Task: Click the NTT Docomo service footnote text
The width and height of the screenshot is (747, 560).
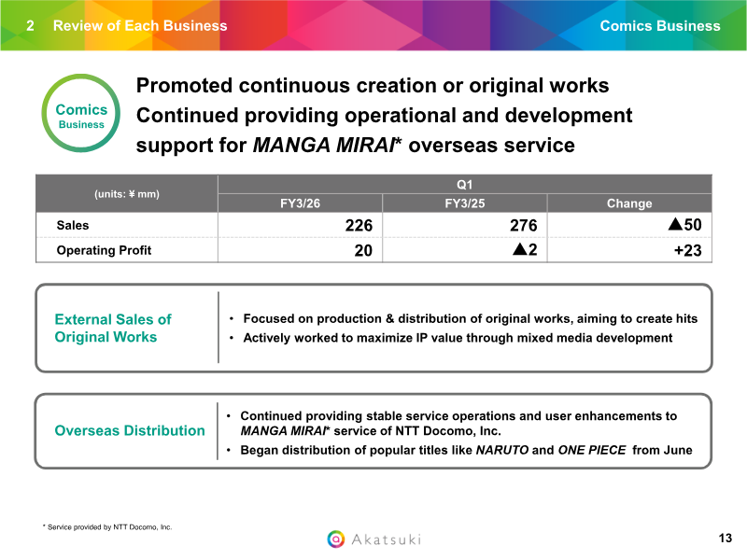Action: pyautogui.click(x=107, y=527)
